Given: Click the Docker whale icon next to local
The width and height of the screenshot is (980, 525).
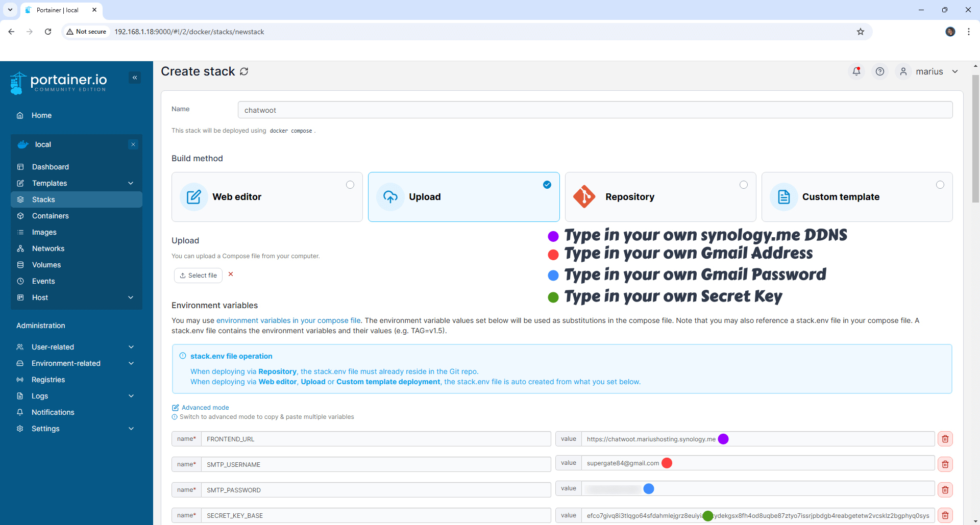Looking at the screenshot, I should (x=23, y=144).
